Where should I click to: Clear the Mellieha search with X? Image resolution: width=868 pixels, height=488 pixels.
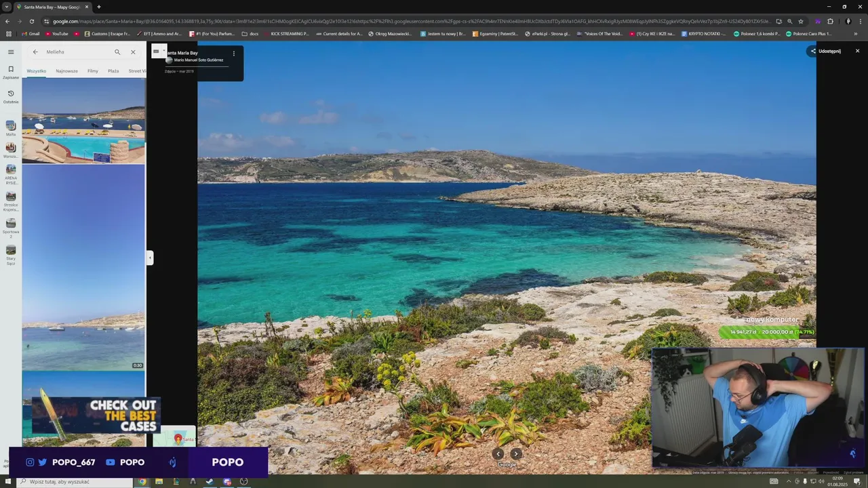coord(133,52)
